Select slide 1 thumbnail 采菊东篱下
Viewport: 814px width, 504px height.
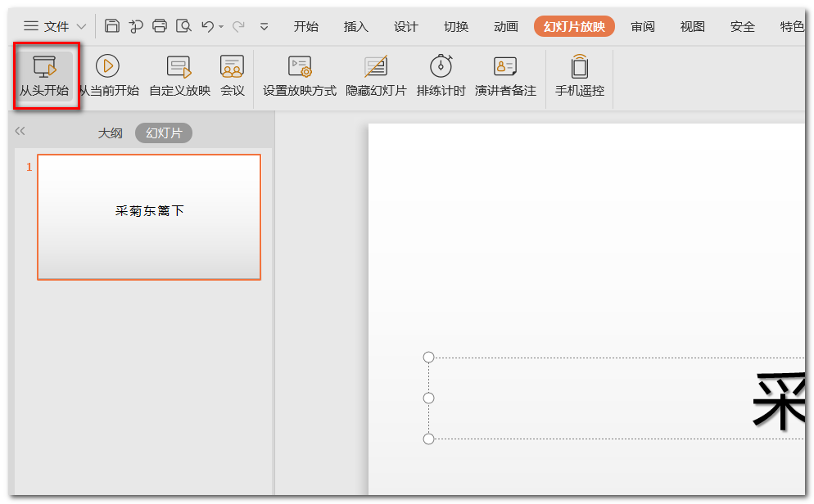click(149, 218)
